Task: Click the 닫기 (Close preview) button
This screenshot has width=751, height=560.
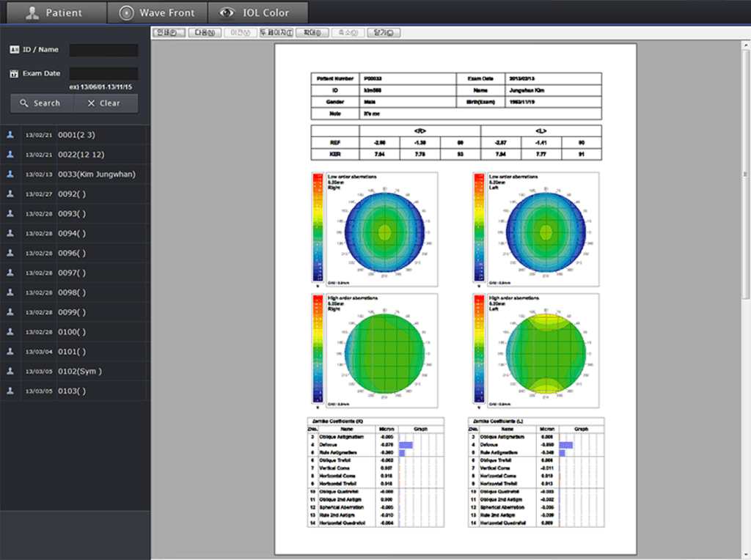Action: 384,32
